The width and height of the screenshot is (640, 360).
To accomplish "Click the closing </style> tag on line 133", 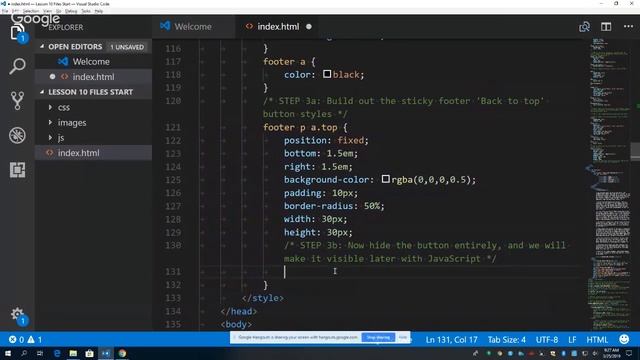I will tap(262, 298).
